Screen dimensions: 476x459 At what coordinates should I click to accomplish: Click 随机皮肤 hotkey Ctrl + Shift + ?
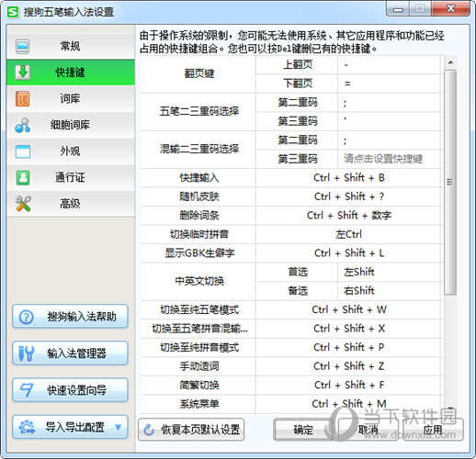click(x=349, y=196)
